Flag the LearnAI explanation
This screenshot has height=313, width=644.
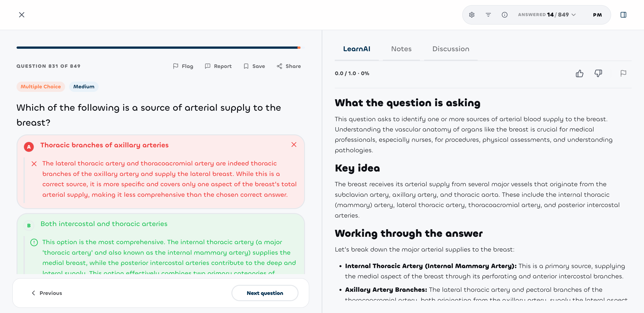(623, 74)
